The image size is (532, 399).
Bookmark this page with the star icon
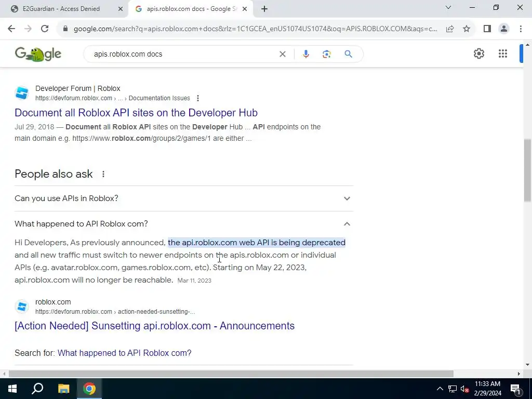(467, 29)
